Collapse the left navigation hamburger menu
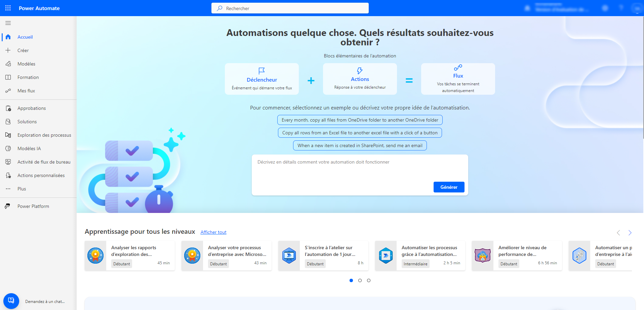Image resolution: width=644 pixels, height=310 pixels. [x=8, y=23]
